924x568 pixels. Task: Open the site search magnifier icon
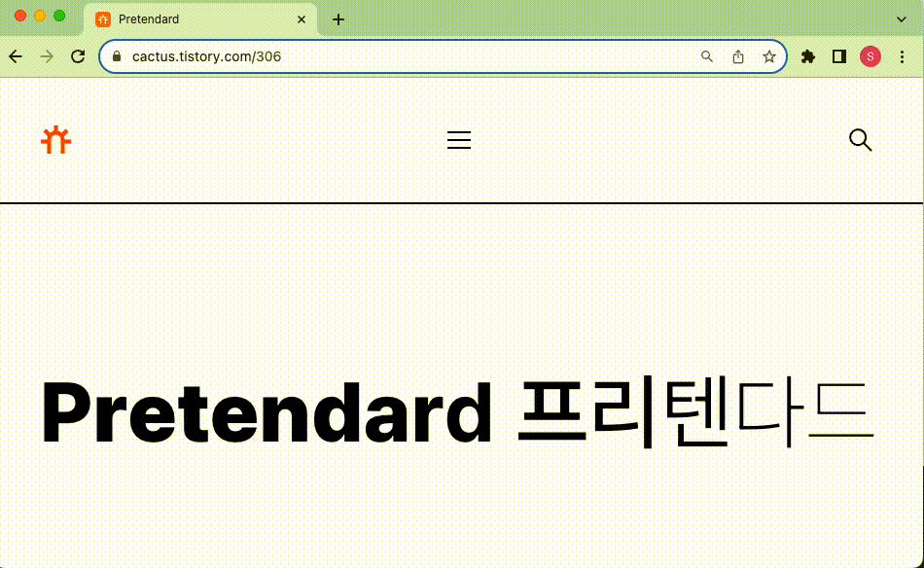click(x=861, y=140)
